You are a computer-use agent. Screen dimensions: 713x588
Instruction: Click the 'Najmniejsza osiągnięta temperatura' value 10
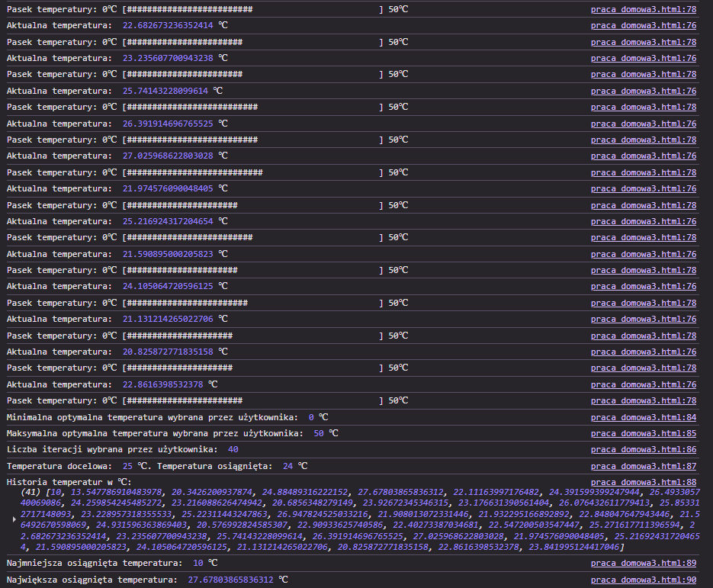[198, 563]
